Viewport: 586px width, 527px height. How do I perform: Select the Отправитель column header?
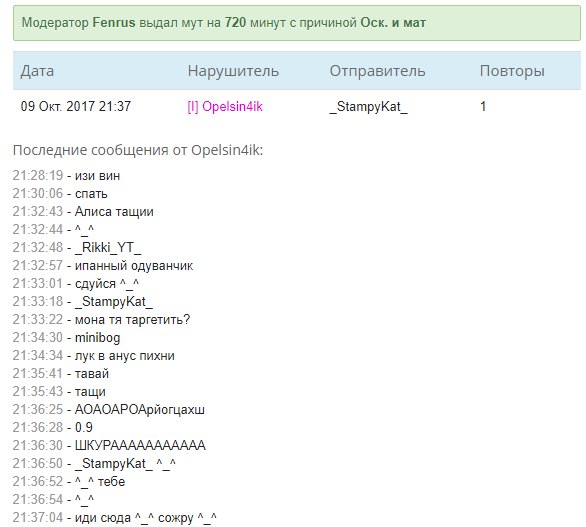[377, 71]
